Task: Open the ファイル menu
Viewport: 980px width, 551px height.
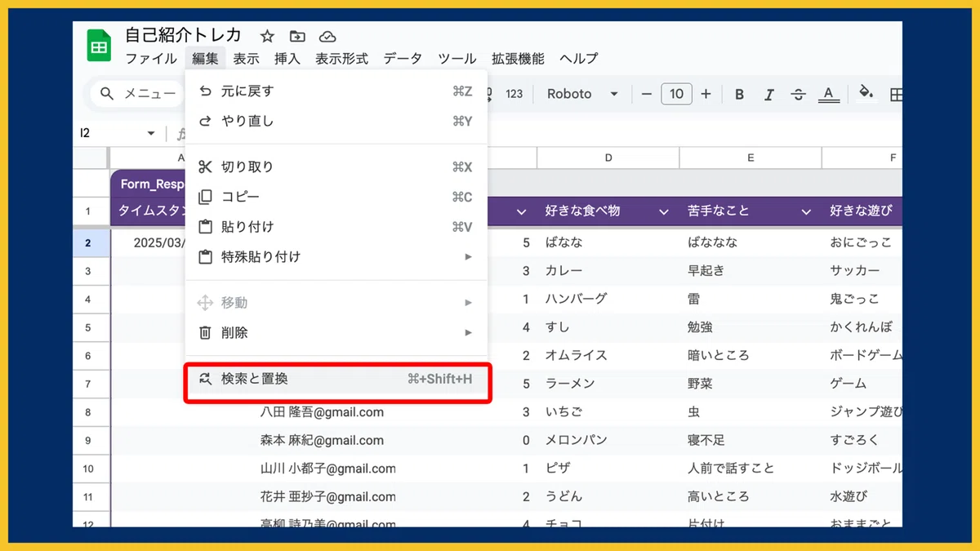Action: pos(151,59)
